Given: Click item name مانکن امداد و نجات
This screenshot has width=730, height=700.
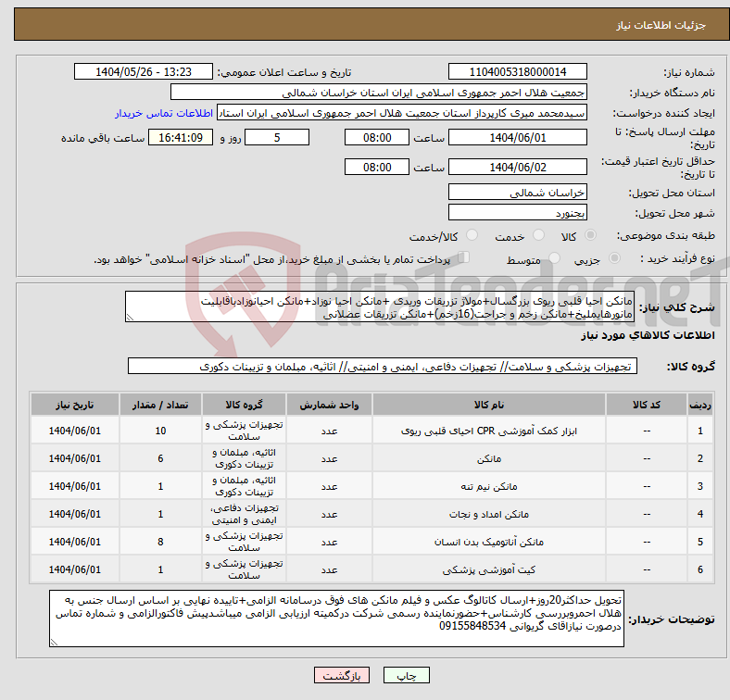Looking at the screenshot, I should (x=489, y=514).
